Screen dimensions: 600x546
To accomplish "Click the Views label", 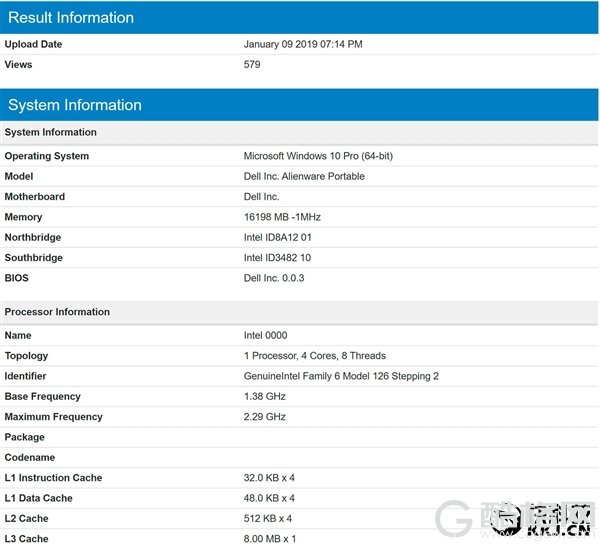I will tap(18, 65).
